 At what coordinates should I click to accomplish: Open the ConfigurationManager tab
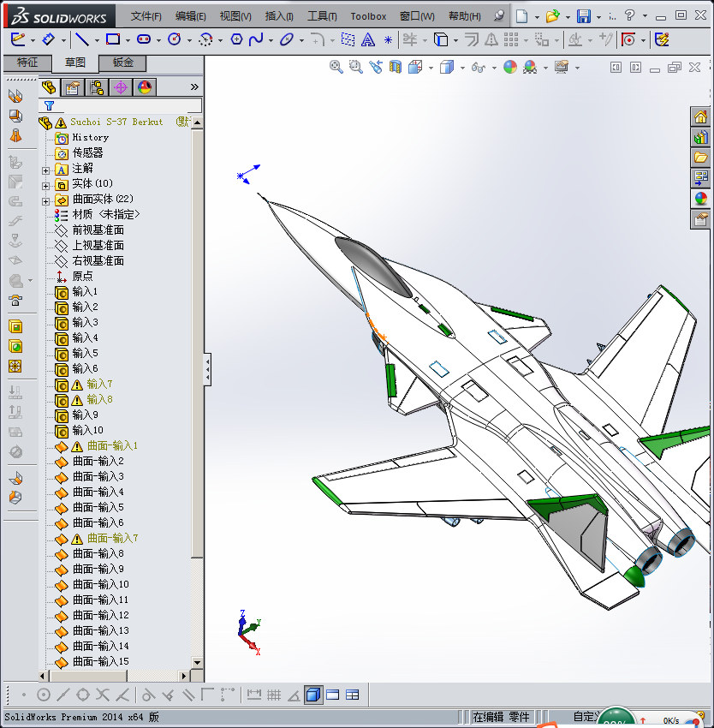(97, 87)
